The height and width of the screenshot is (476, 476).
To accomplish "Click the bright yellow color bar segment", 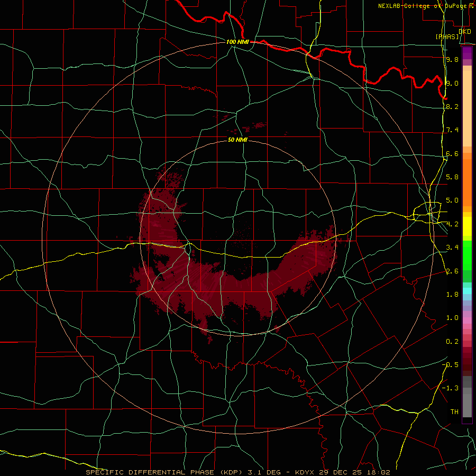I will click(467, 226).
